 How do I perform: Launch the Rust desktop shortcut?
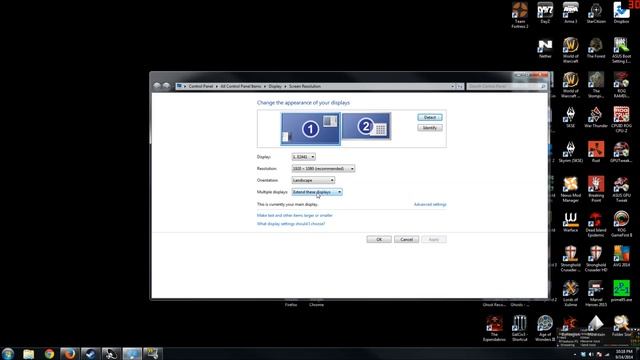596,152
